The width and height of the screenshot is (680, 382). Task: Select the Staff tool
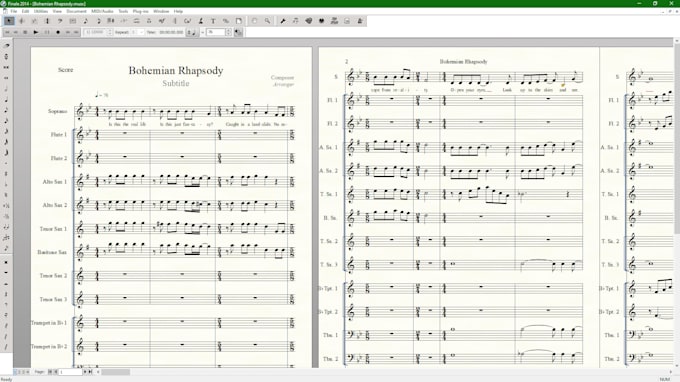pos(22,21)
